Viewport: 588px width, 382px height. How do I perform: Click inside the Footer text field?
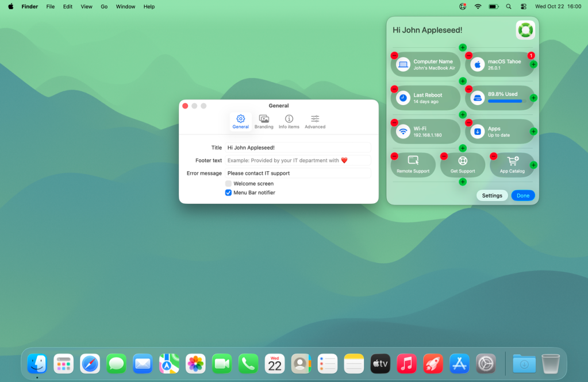pyautogui.click(x=298, y=160)
